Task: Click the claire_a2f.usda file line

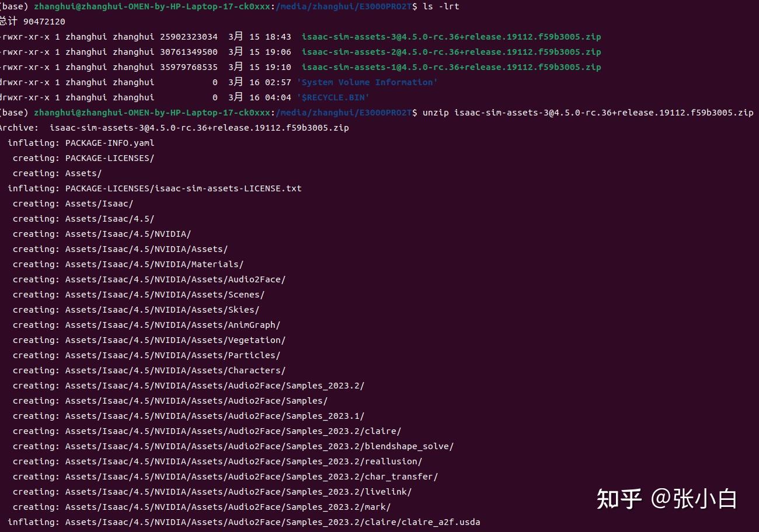Action: pos(273,522)
